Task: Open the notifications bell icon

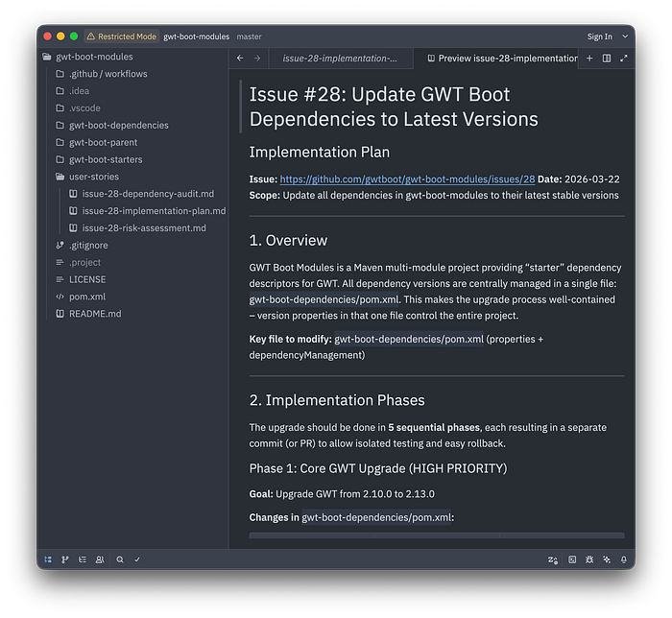Action: 624,559
